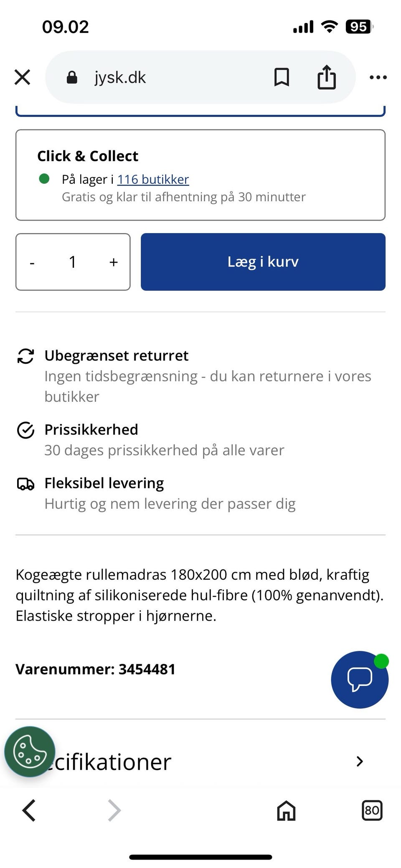Open the tab switcher showing 80 tabs
The height and width of the screenshot is (868, 401).
371,810
